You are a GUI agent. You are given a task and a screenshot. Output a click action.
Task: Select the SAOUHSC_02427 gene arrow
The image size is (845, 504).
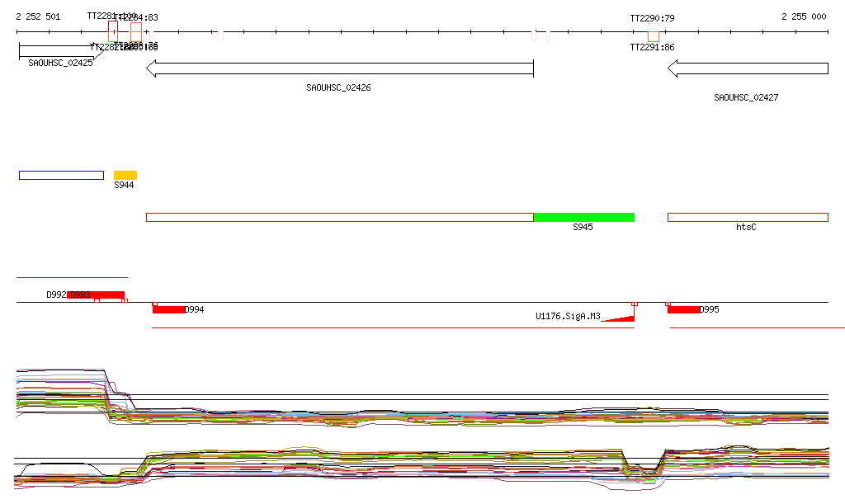[x=748, y=68]
